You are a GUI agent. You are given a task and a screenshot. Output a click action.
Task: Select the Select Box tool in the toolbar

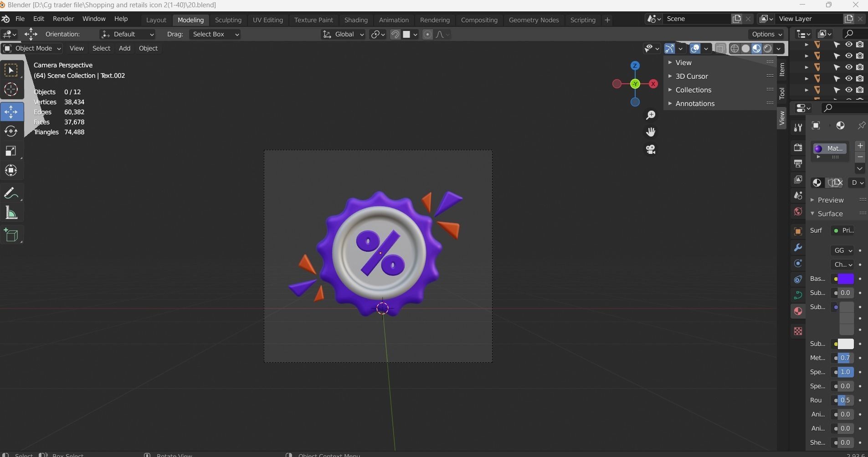point(11,70)
